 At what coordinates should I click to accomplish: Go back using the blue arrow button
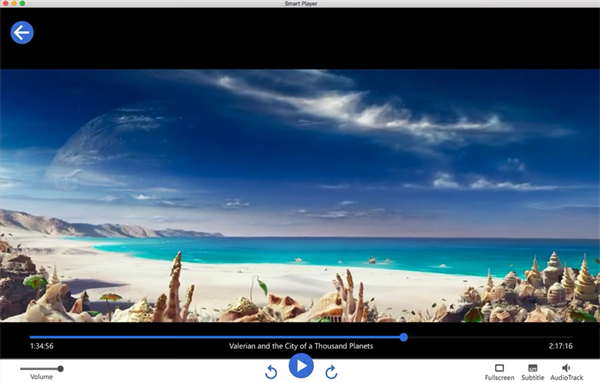pyautogui.click(x=22, y=33)
